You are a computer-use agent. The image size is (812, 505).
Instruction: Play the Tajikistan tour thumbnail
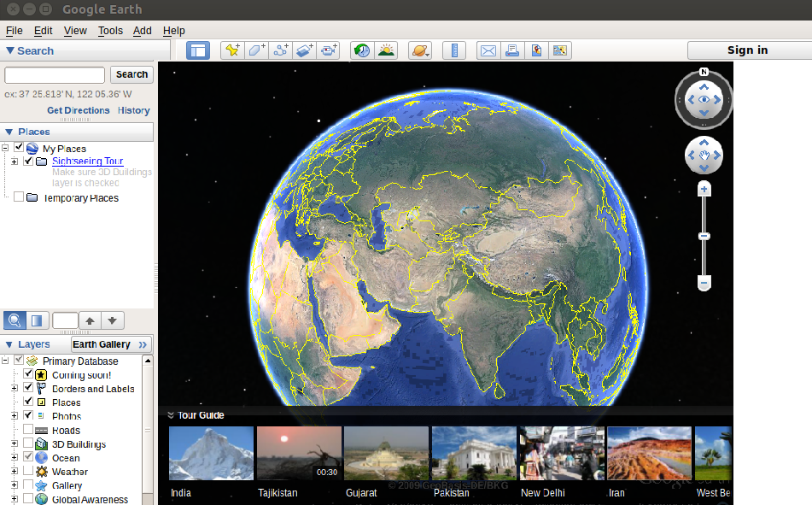point(299,453)
